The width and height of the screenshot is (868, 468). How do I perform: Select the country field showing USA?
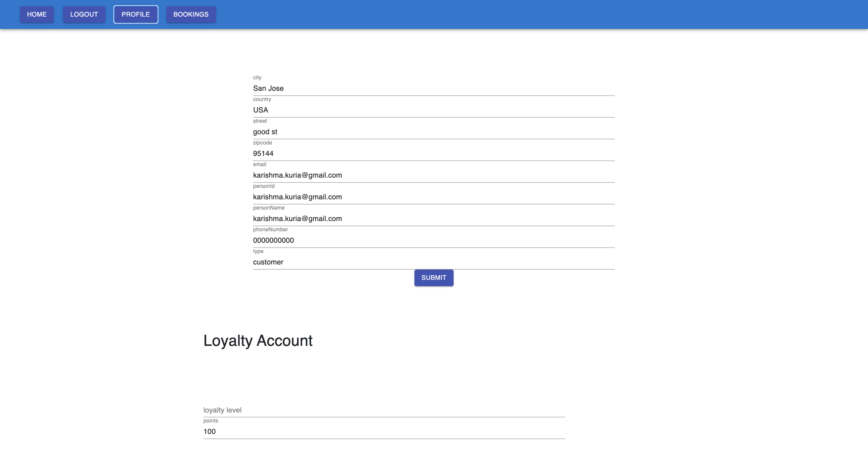[434, 110]
